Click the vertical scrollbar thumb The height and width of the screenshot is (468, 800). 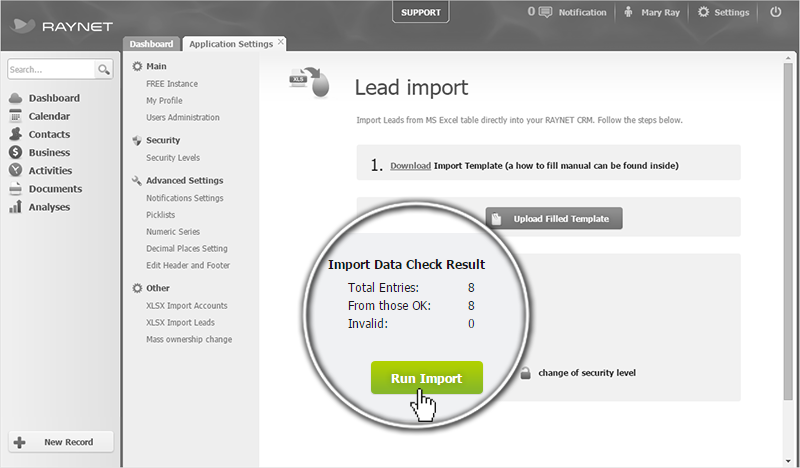click(x=788, y=232)
